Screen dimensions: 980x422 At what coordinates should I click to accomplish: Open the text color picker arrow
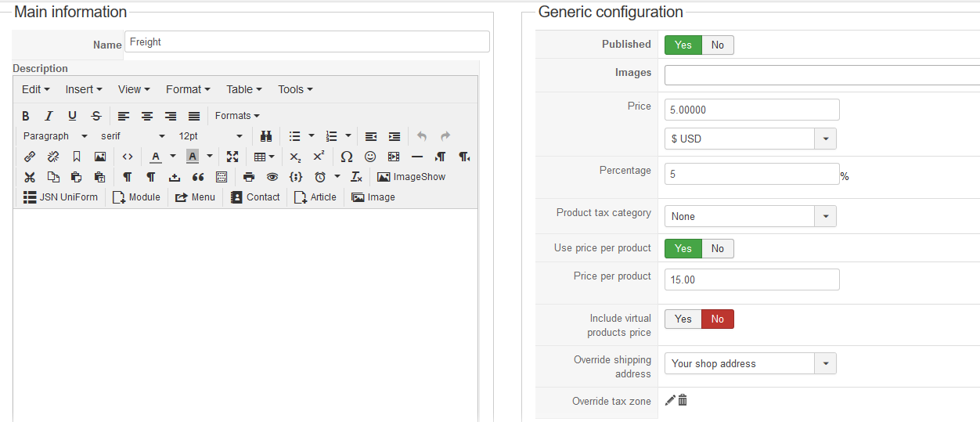[173, 157]
